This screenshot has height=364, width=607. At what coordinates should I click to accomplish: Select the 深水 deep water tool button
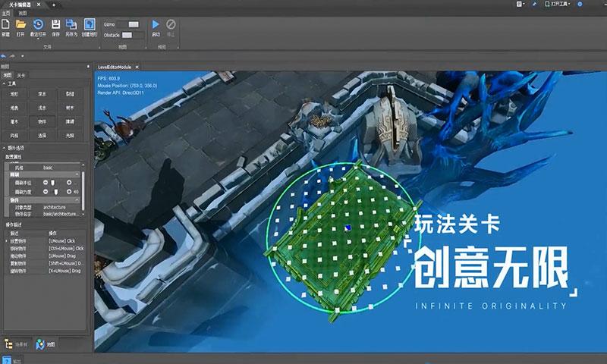click(42, 94)
